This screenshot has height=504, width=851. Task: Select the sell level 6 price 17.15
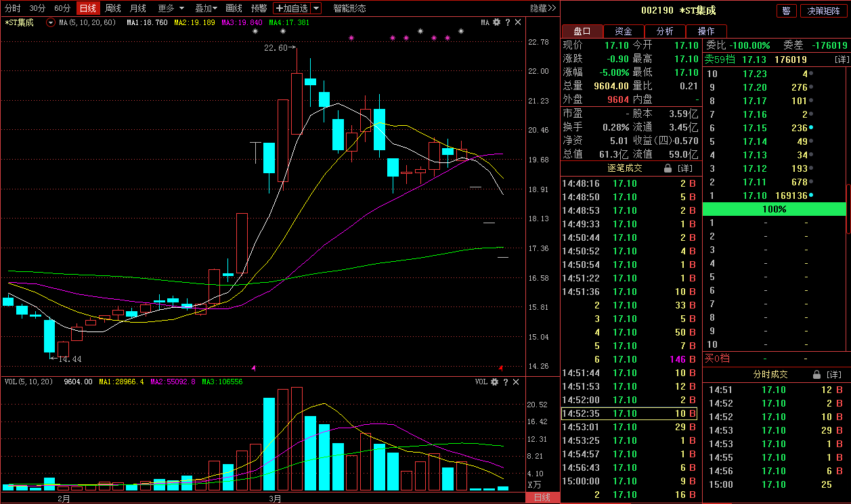tap(755, 128)
